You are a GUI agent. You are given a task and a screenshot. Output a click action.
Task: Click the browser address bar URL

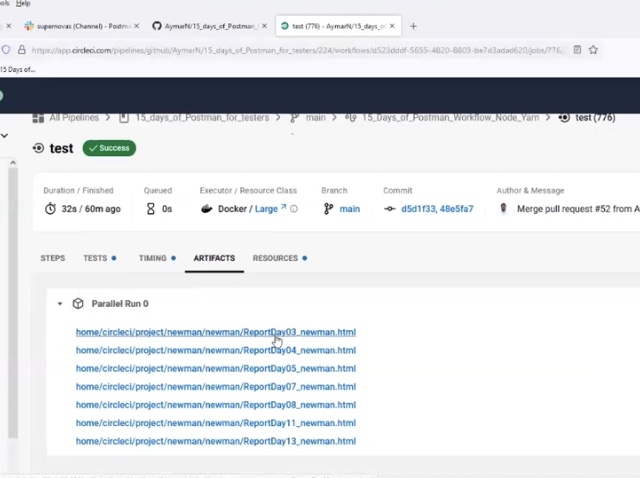pyautogui.click(x=298, y=50)
